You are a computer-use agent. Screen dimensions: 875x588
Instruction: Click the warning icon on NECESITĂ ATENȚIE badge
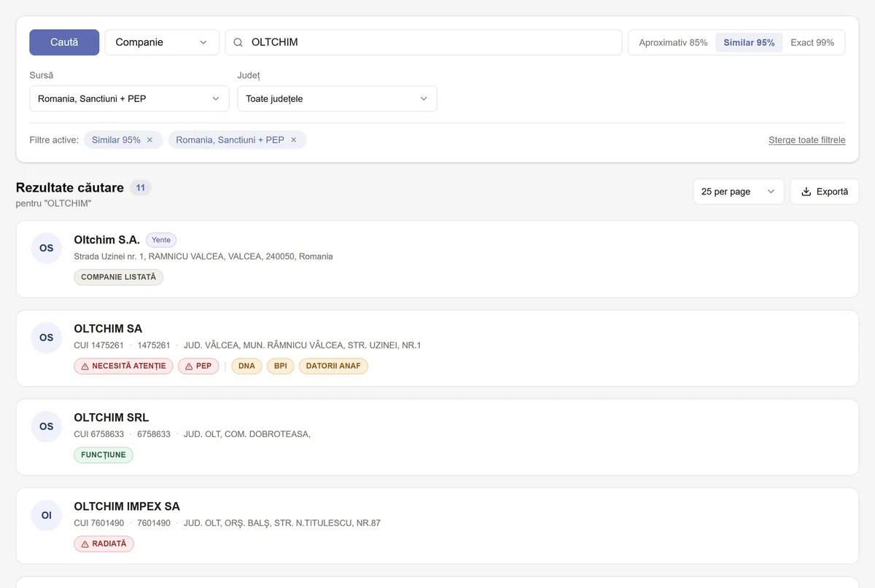(85, 366)
